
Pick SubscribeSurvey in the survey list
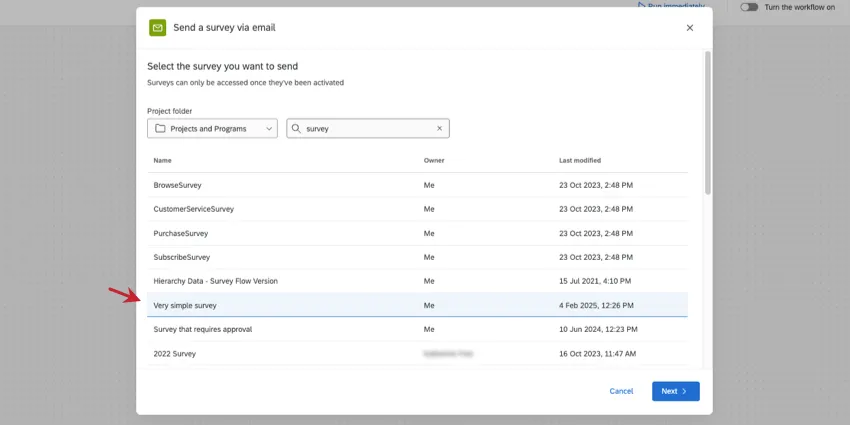(x=182, y=257)
